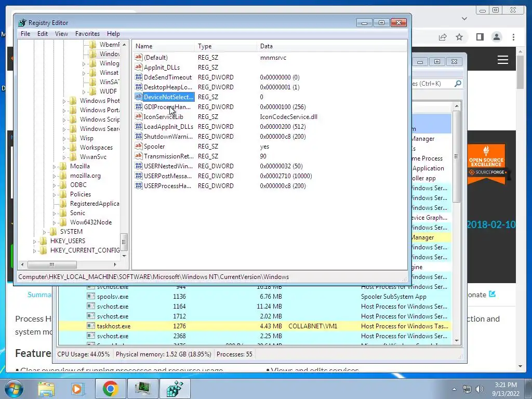Click the Chrome share page icon
The height and width of the screenshot is (399, 532).
[x=443, y=37]
